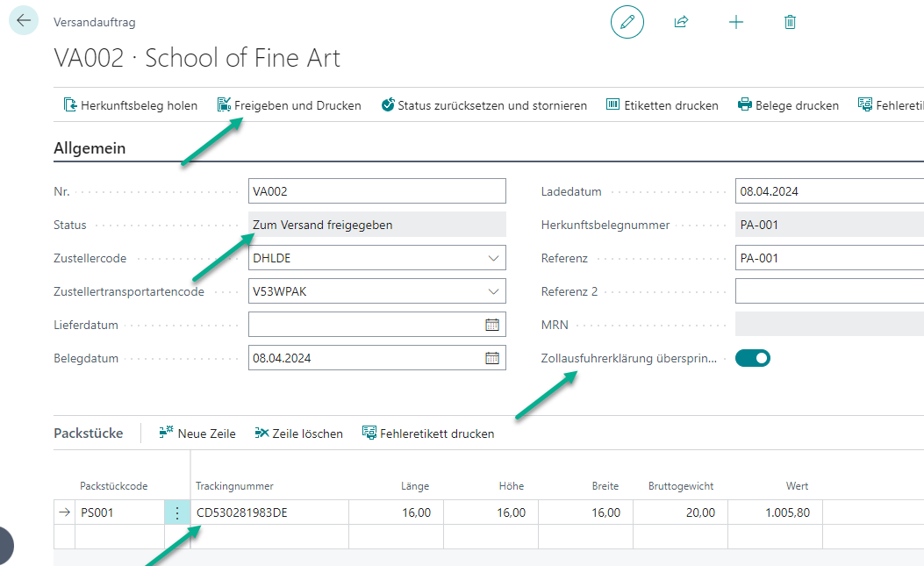Image resolution: width=924 pixels, height=566 pixels.
Task: Click the share icon in header
Action: click(x=681, y=22)
